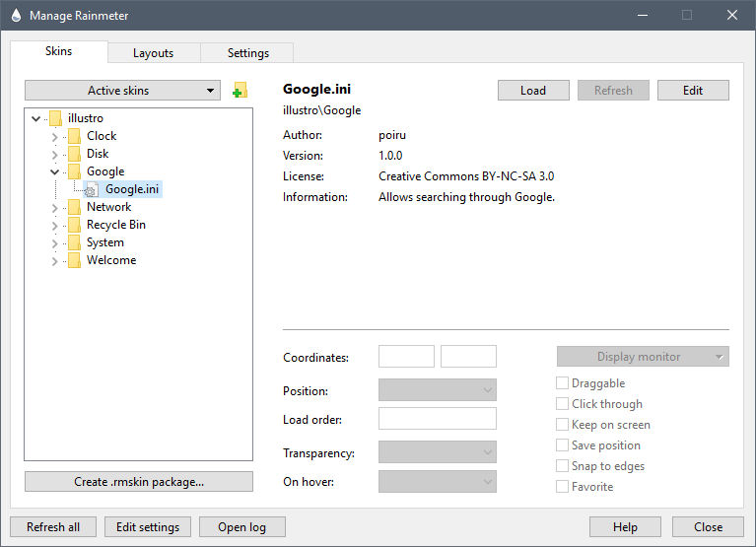This screenshot has height=547, width=756.
Task: Open the Transparency combo box
Action: coord(438,452)
